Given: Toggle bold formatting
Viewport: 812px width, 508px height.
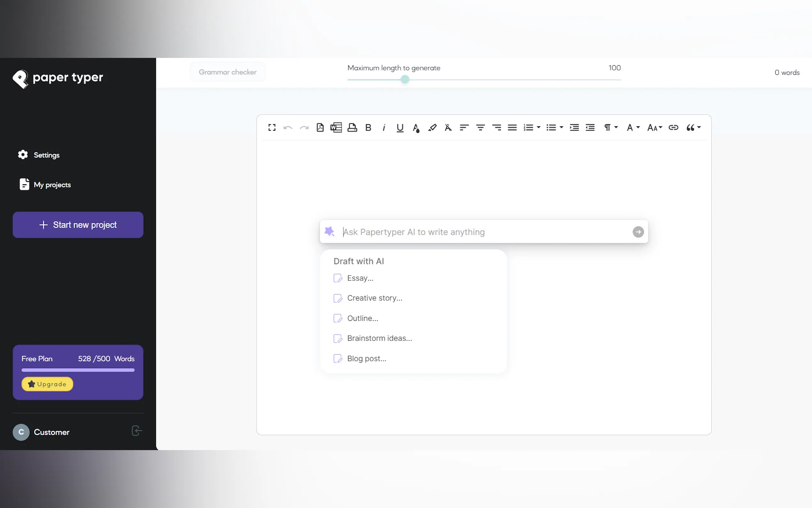Looking at the screenshot, I should click(x=368, y=127).
